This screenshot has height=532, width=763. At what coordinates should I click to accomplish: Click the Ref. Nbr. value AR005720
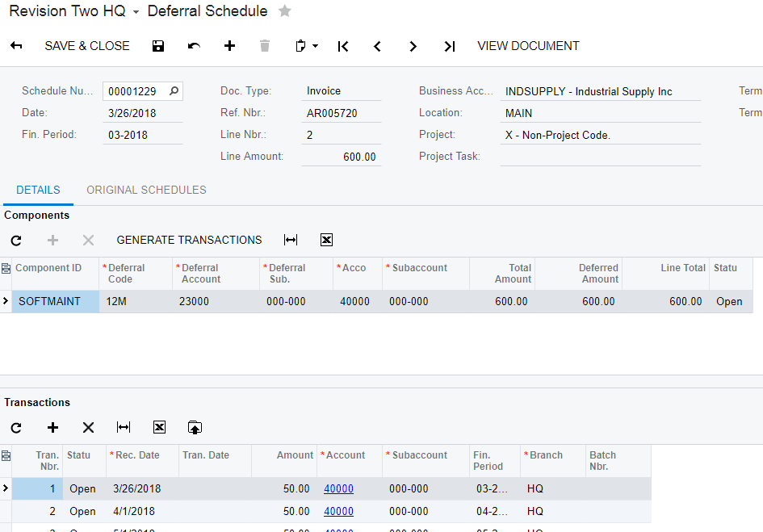pyautogui.click(x=341, y=113)
